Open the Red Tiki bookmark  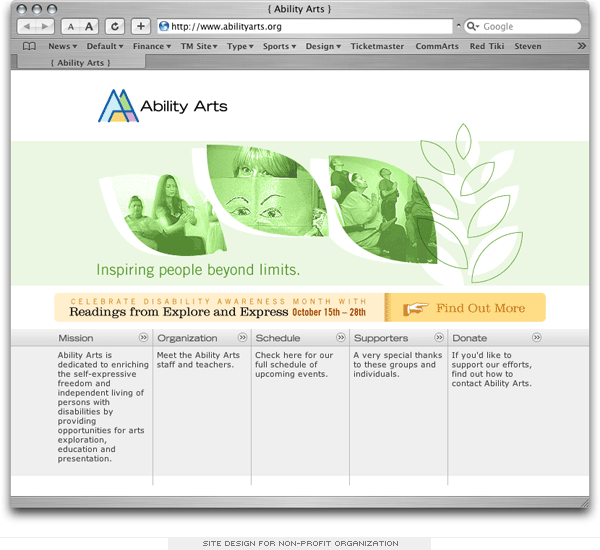tap(487, 46)
